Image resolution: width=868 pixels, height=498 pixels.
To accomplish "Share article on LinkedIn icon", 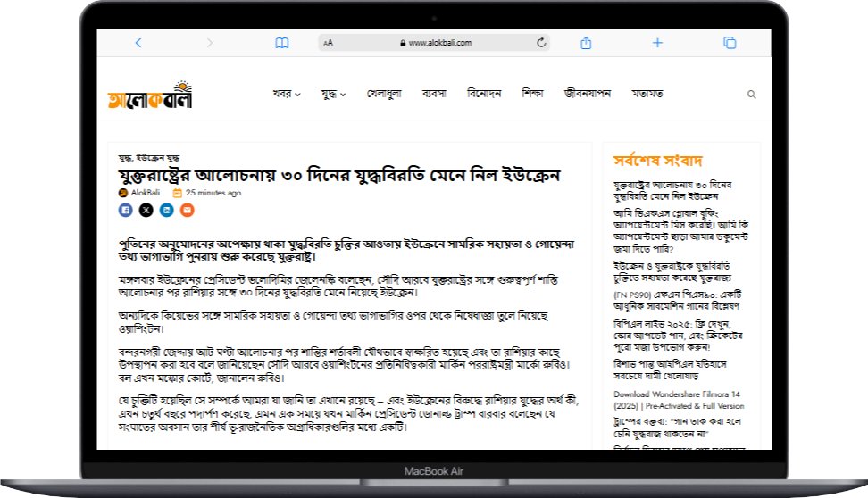I will [x=167, y=210].
